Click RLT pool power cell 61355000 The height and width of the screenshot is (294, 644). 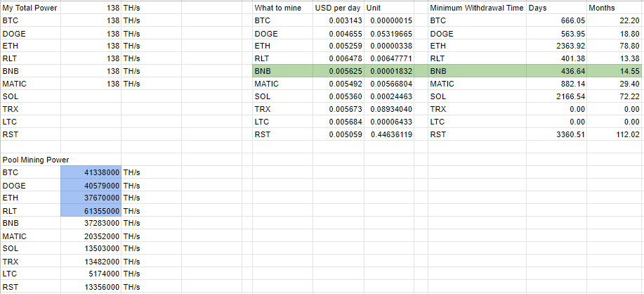[x=91, y=210]
